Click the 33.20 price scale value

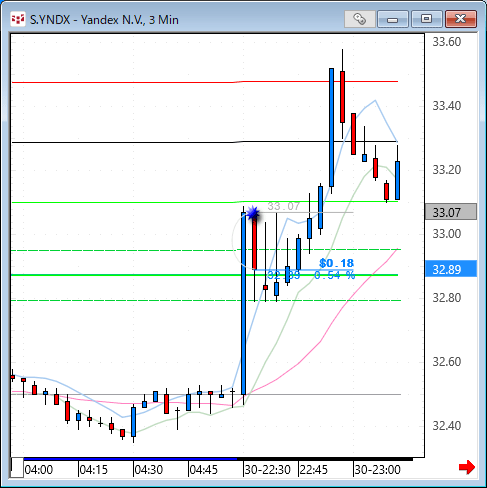pos(447,170)
